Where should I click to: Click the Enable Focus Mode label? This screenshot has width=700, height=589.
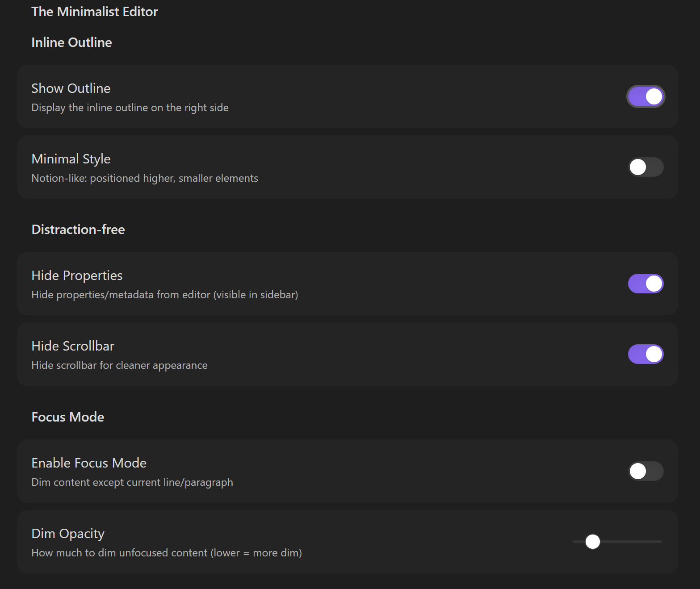[x=89, y=463]
